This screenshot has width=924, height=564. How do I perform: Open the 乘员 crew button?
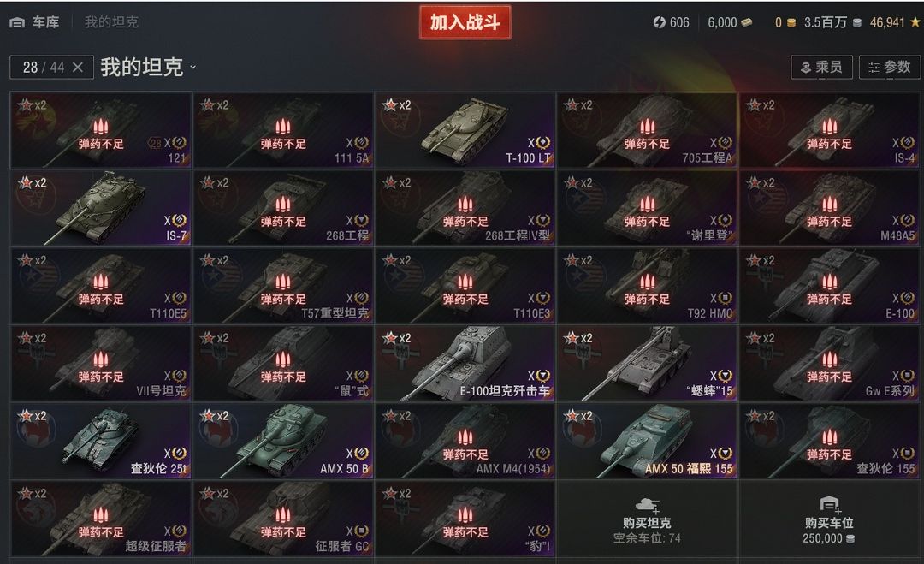(x=821, y=68)
